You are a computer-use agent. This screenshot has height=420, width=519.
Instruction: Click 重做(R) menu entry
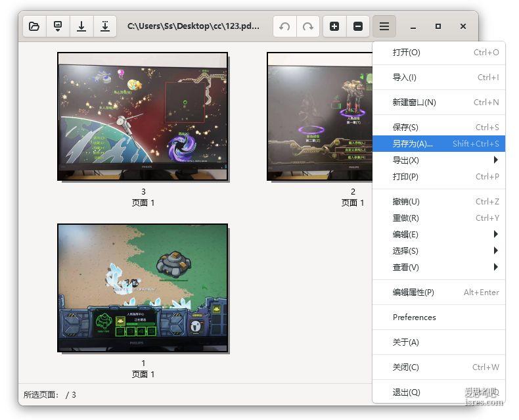439,218
